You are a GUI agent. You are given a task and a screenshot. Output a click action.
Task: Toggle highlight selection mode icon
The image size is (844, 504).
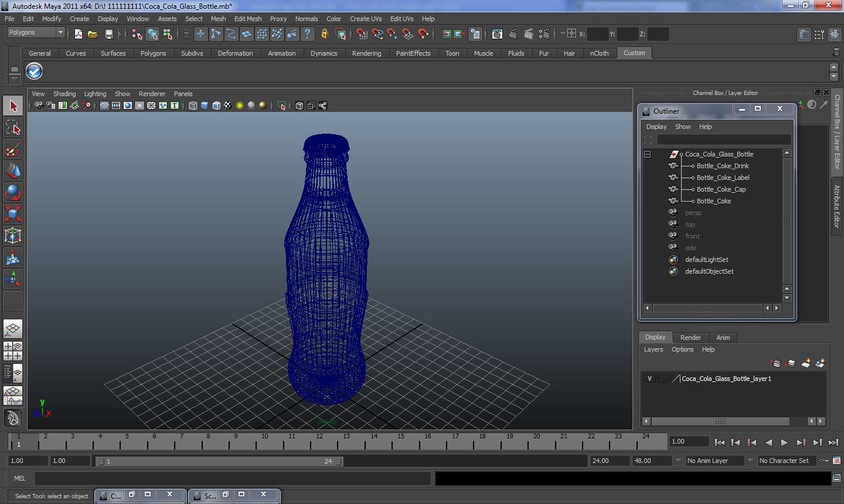click(341, 34)
